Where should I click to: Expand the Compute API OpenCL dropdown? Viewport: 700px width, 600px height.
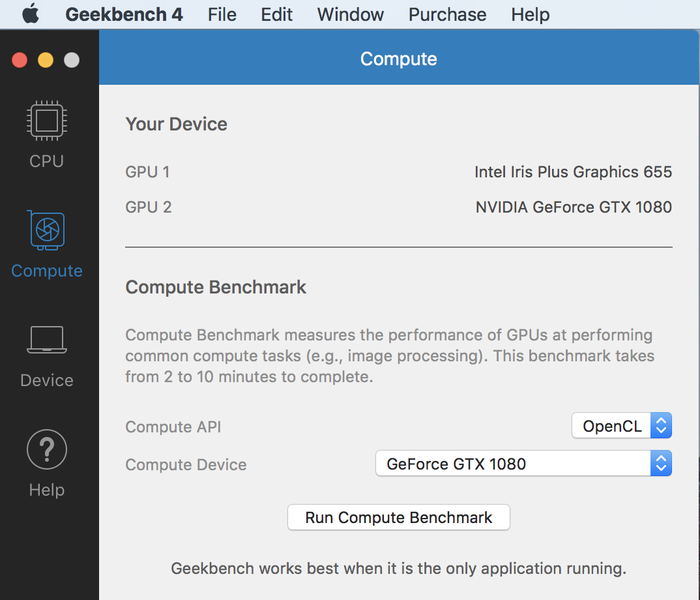621,427
